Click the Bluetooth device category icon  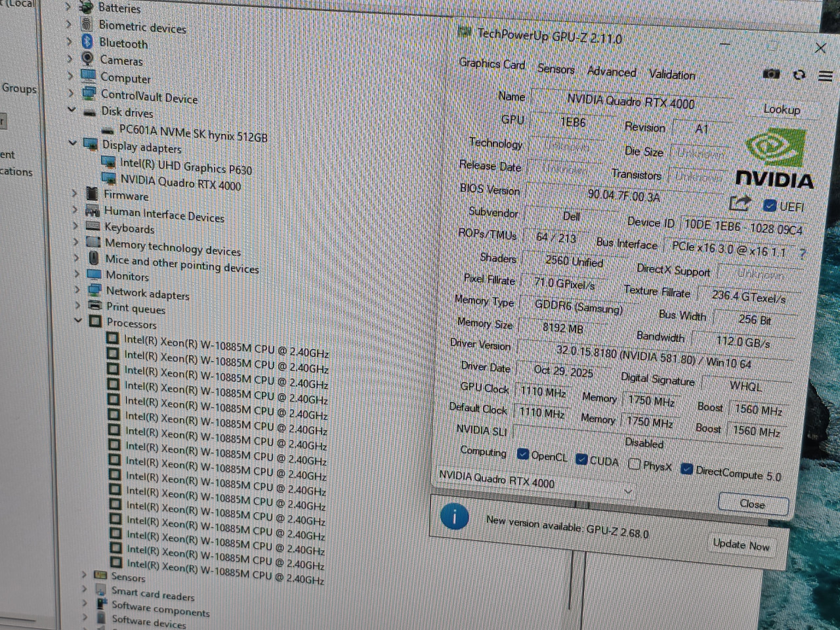87,41
